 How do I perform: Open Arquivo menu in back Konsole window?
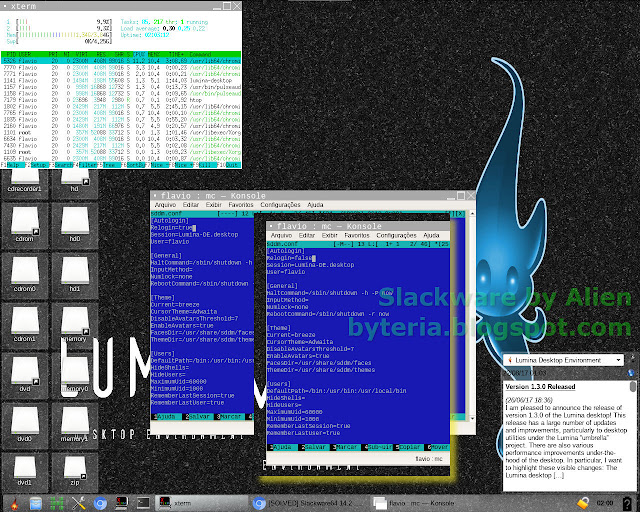coord(165,205)
